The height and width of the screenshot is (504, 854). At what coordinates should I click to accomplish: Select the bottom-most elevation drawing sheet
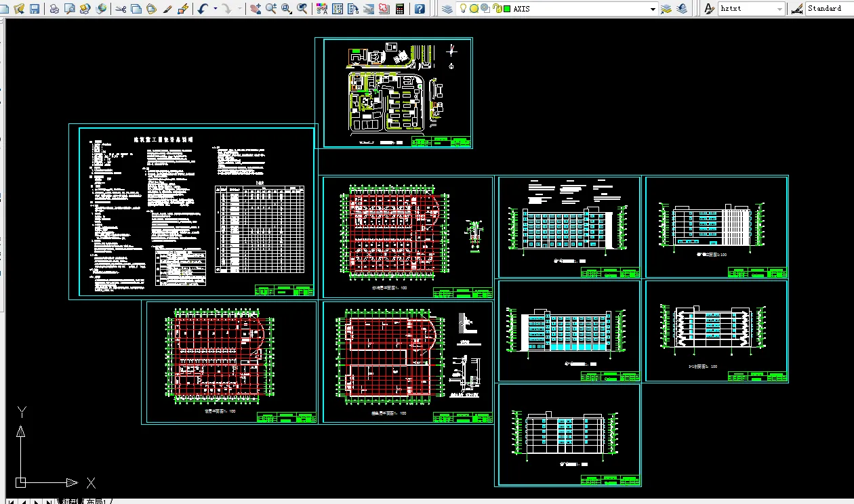[569, 435]
